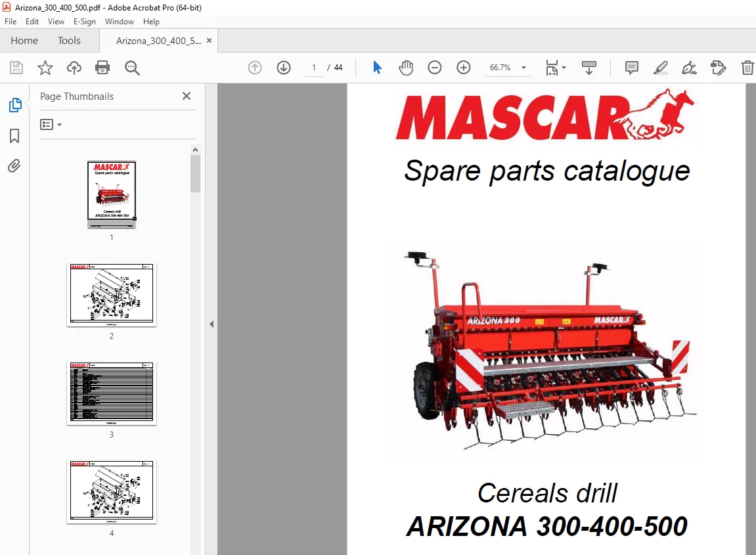This screenshot has width=756, height=555.
Task: Click the Fit page width icon
Action: 552,68
